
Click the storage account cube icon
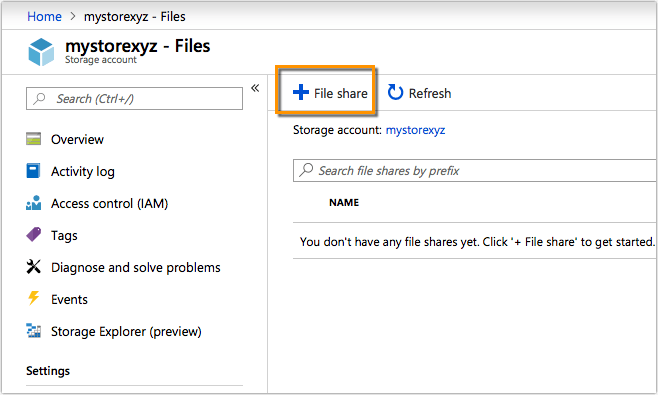(41, 52)
